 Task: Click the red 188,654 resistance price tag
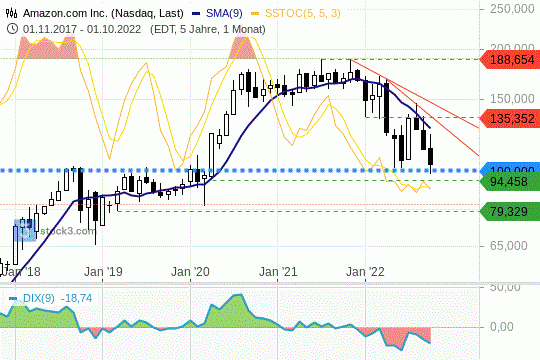coord(510,59)
